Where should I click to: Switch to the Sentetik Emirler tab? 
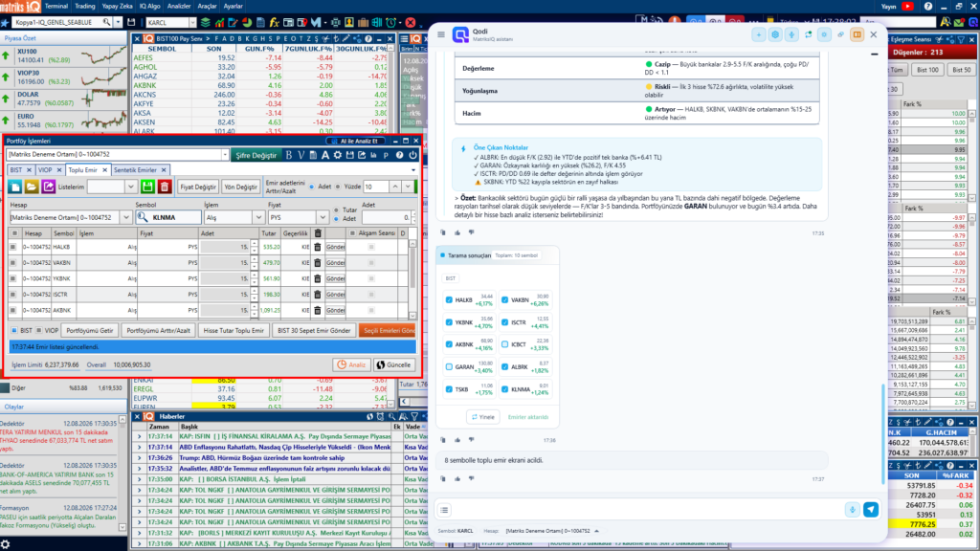click(135, 170)
